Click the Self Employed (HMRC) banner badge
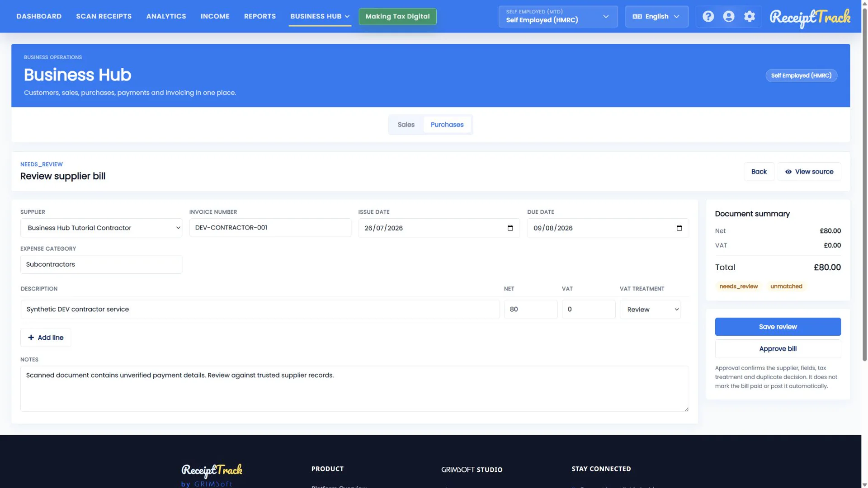The image size is (868, 488). pyautogui.click(x=801, y=75)
